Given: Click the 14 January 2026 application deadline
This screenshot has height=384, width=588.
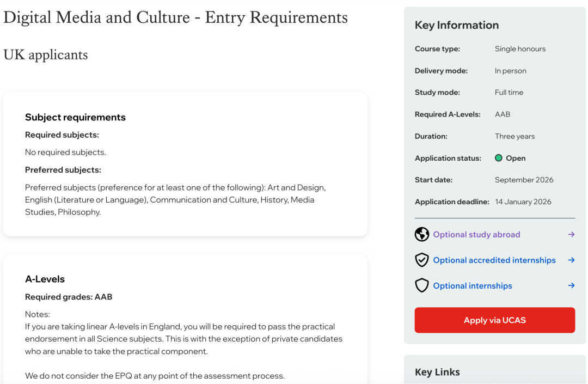Looking at the screenshot, I should click(x=523, y=202).
